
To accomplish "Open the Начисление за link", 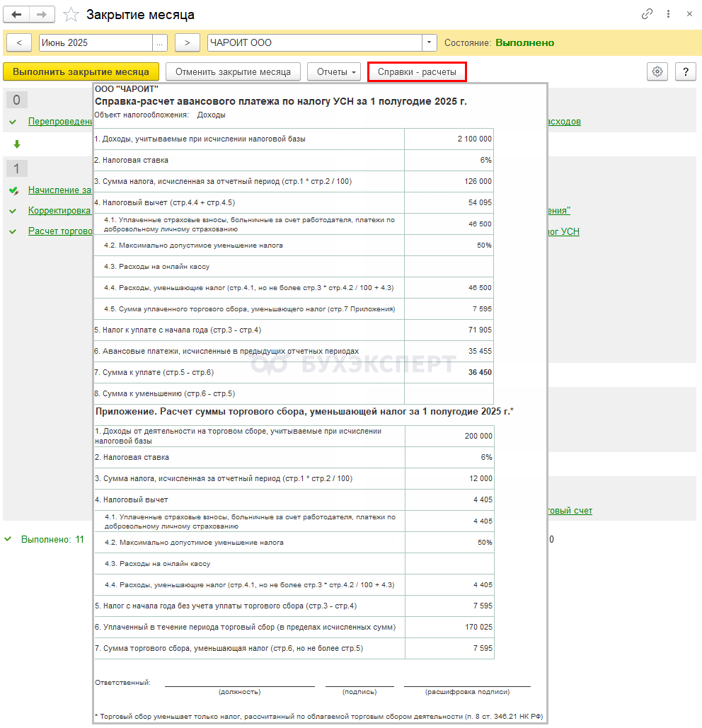I will coord(60,190).
